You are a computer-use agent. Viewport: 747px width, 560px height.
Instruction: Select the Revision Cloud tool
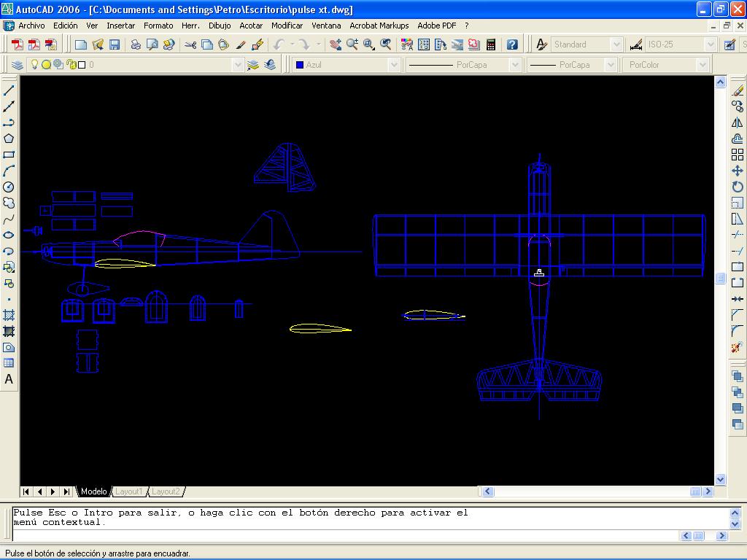pos(9,203)
